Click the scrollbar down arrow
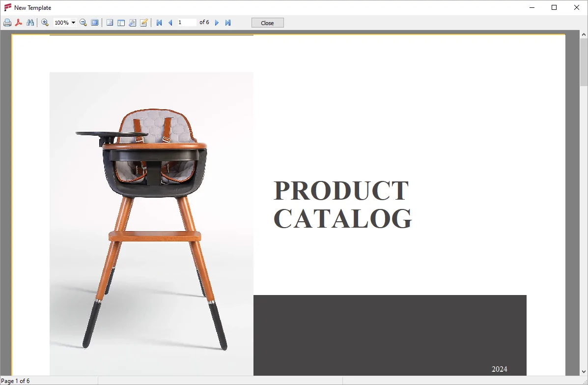This screenshot has width=588, height=385. coord(584,372)
